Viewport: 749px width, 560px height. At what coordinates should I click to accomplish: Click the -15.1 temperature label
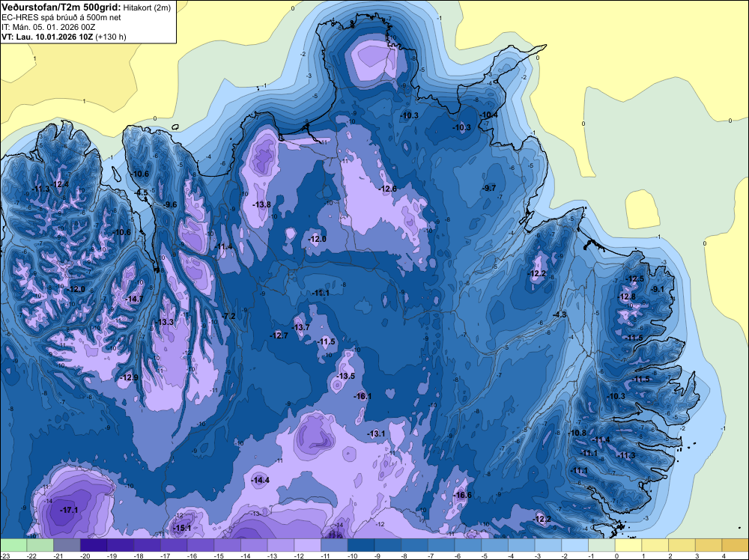[x=183, y=528]
